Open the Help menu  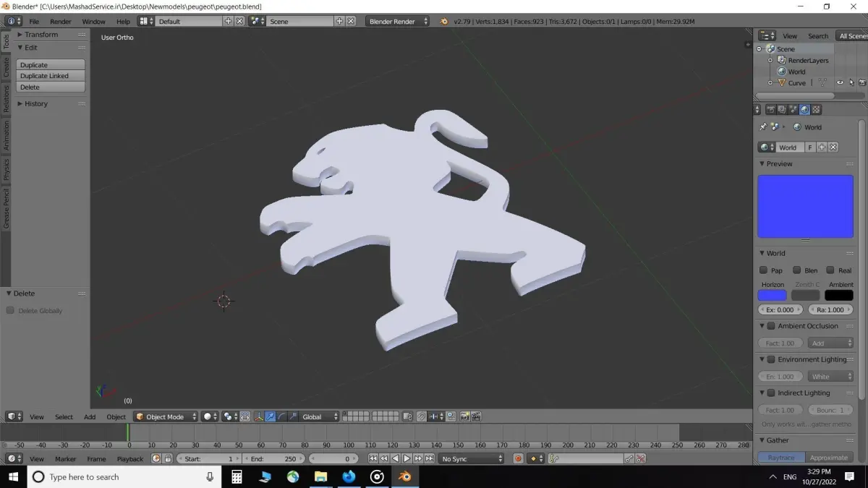coord(123,21)
